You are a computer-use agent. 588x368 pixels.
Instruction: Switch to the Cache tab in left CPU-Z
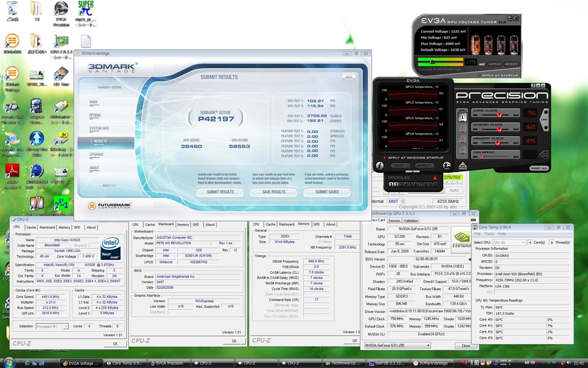31,227
